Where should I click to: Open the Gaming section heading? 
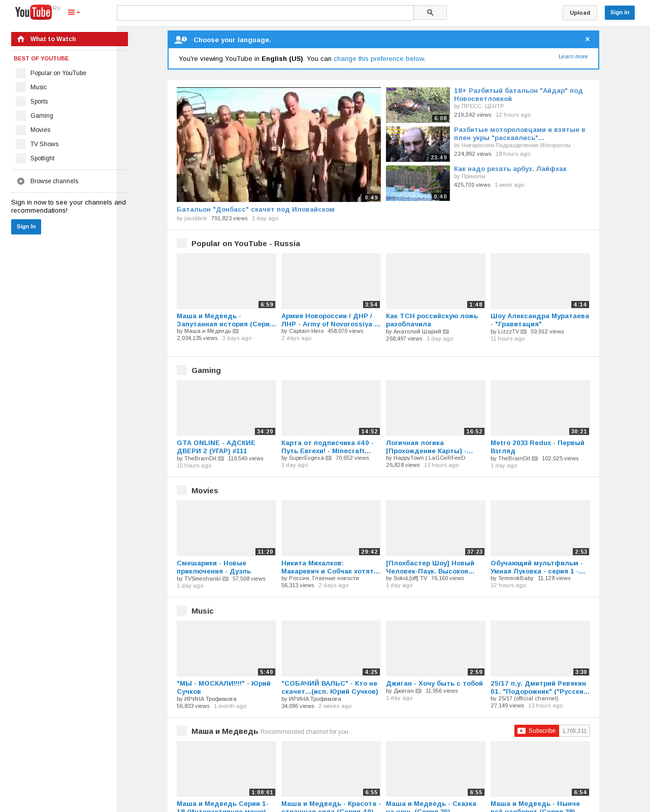[206, 370]
